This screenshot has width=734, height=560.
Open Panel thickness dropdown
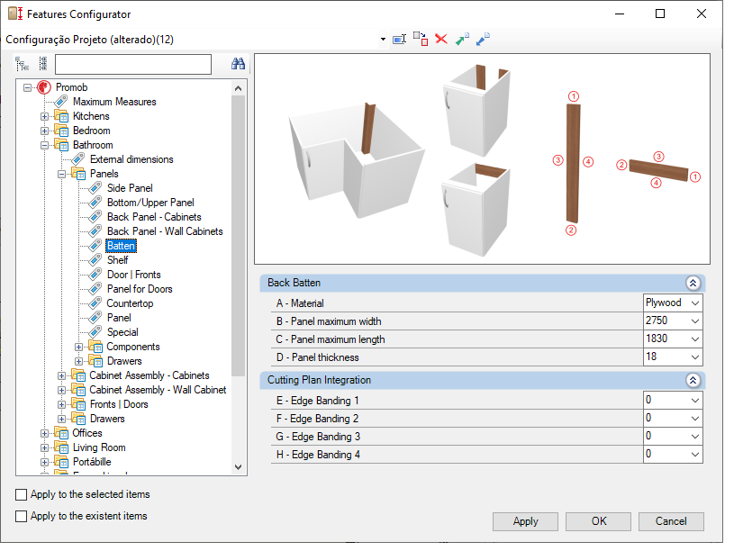695,357
